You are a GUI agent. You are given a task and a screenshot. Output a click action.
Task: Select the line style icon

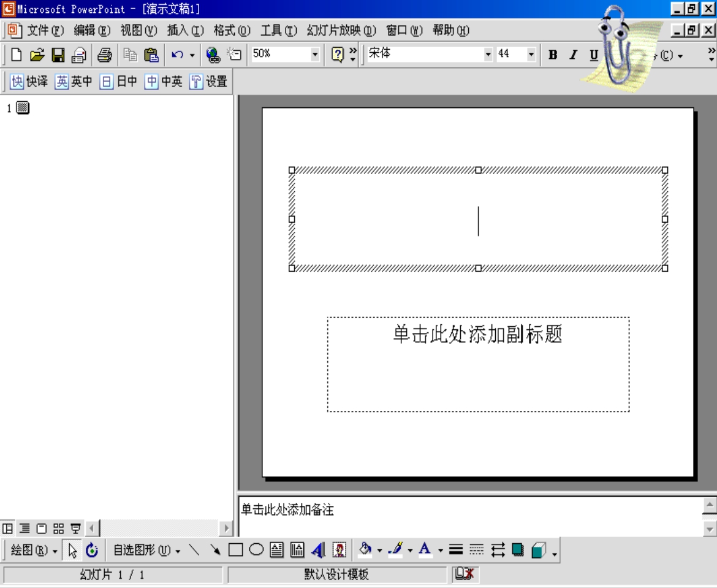[x=456, y=549]
